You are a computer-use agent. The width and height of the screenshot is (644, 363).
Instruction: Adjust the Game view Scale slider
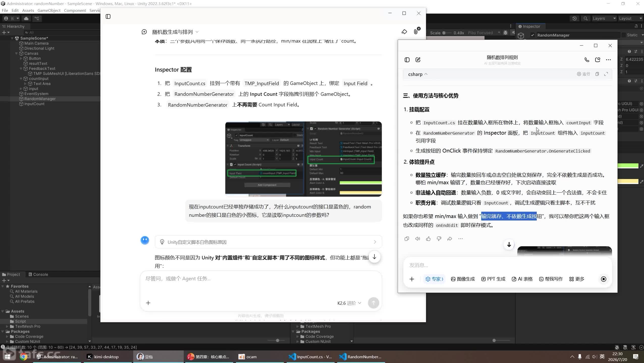pyautogui.click(x=447, y=33)
